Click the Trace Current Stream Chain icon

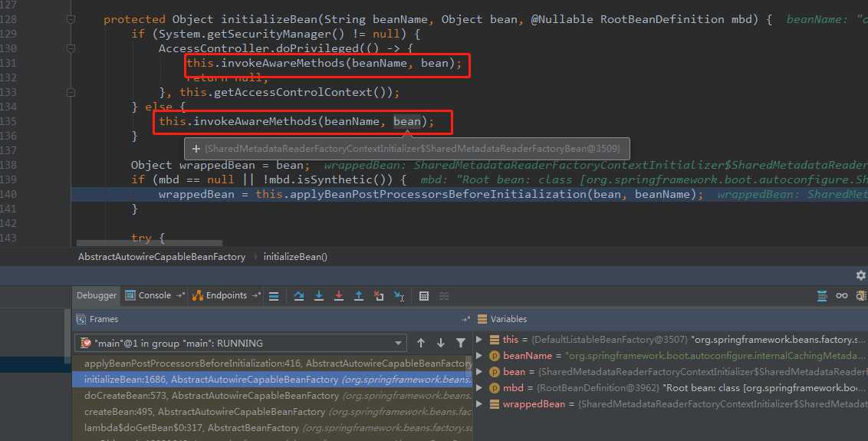pos(444,296)
